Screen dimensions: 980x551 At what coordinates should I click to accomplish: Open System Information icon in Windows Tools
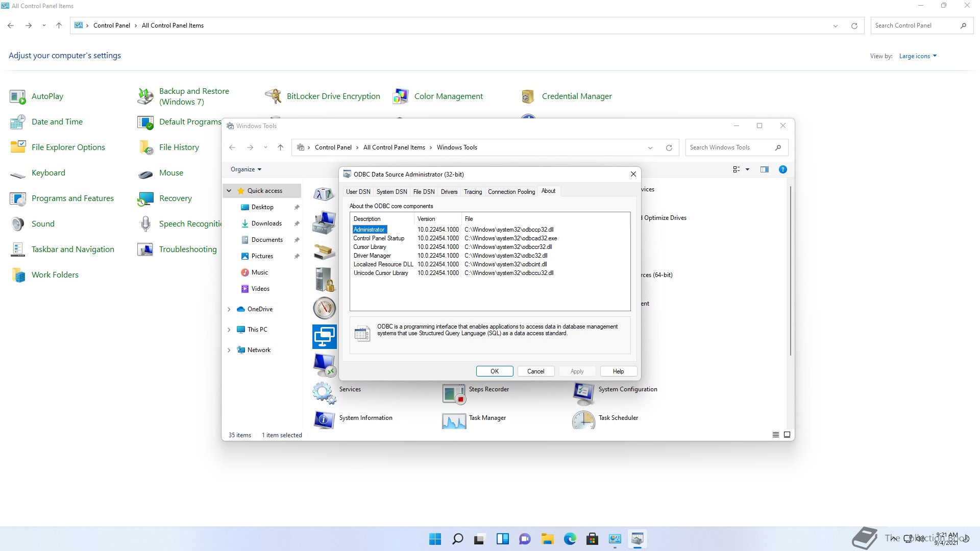pos(324,419)
